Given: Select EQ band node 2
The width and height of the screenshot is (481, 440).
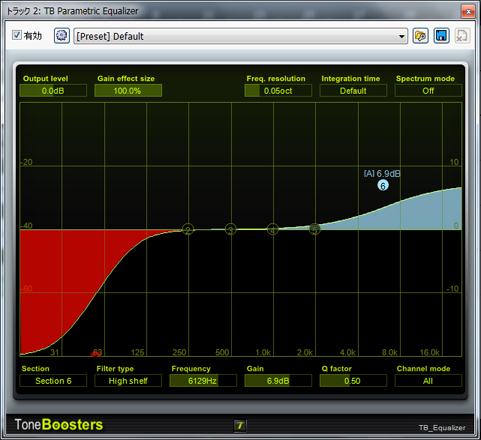Looking at the screenshot, I should (188, 229).
